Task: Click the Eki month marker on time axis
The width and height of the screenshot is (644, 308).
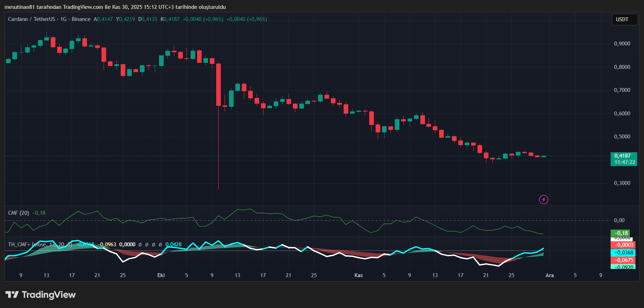Action: point(161,275)
